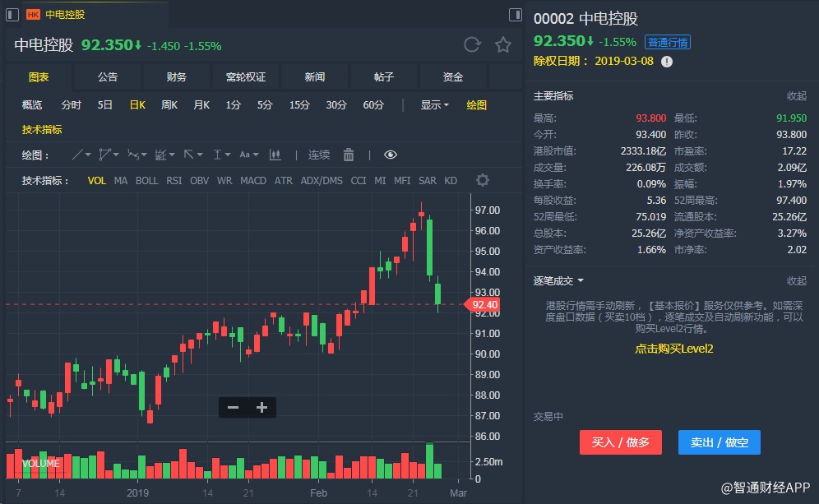The width and height of the screenshot is (819, 504).
Task: Enable the BOLL indicator
Action: pos(146,181)
